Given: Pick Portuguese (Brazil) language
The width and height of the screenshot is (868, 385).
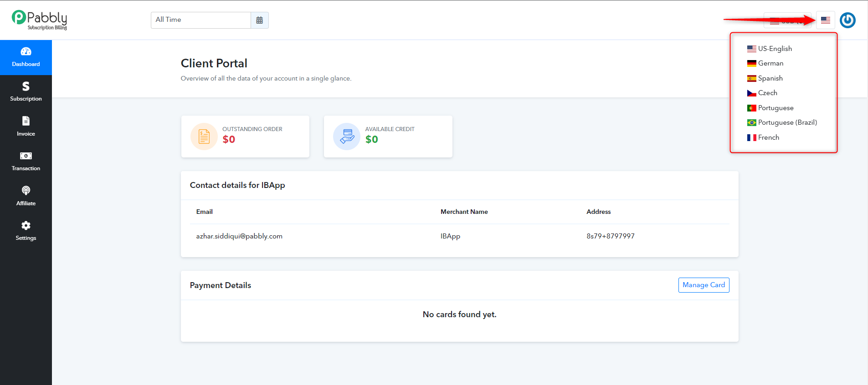Looking at the screenshot, I should [782, 122].
